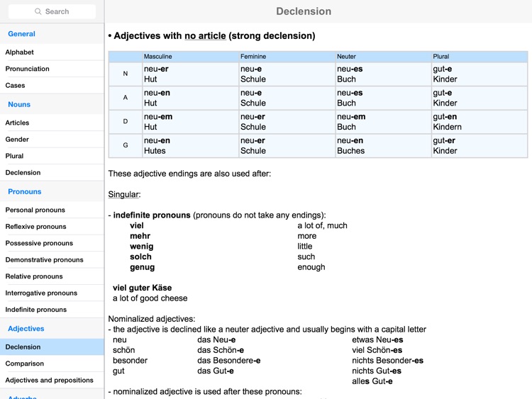Open Personal pronouns page
The image size is (532, 399).
pos(52,210)
